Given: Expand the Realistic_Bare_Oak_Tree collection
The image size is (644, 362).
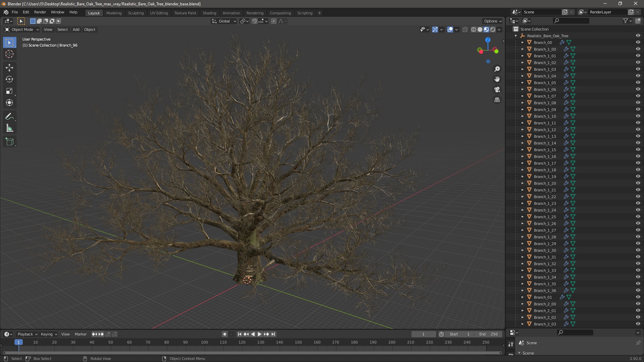Looking at the screenshot, I should coord(516,35).
